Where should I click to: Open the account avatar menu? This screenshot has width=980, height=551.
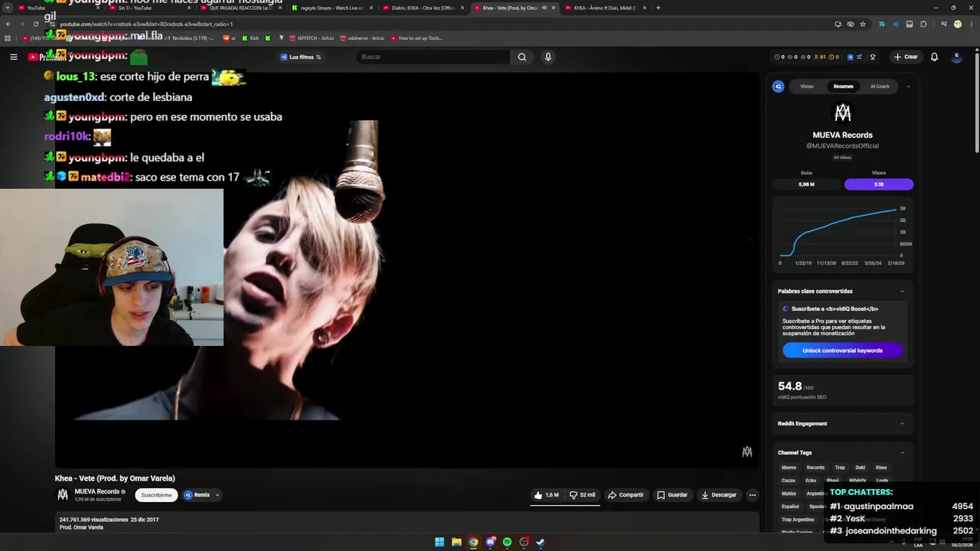[956, 57]
